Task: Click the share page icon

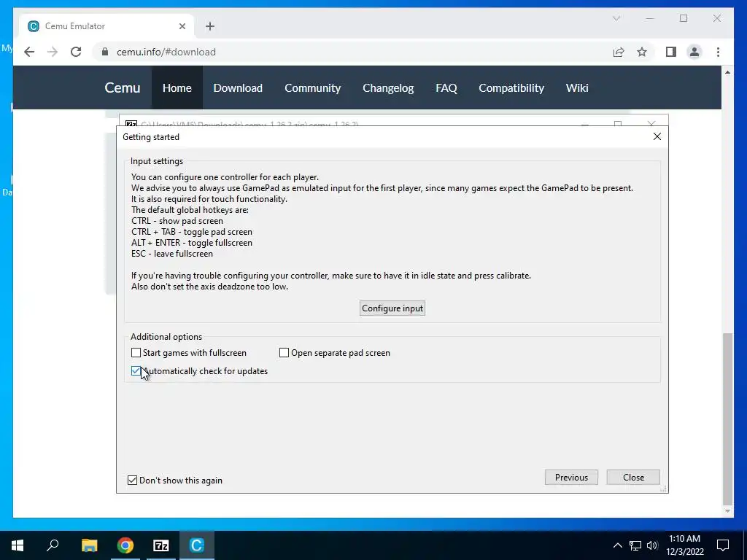Action: click(x=619, y=52)
